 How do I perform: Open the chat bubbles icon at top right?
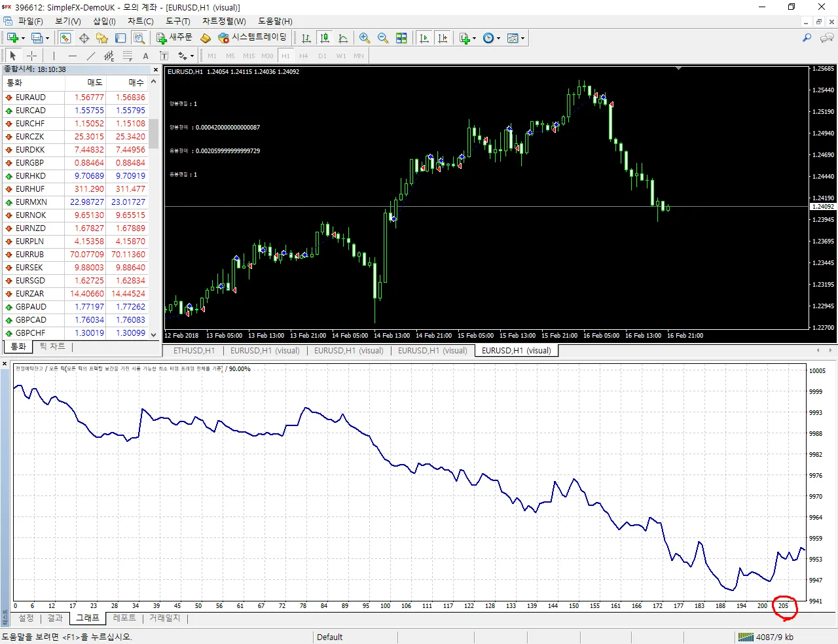pos(827,38)
